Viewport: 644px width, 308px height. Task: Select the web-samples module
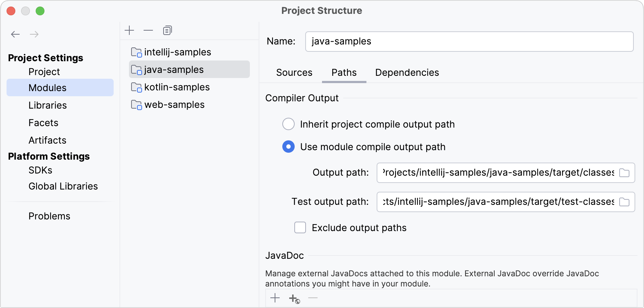174,105
